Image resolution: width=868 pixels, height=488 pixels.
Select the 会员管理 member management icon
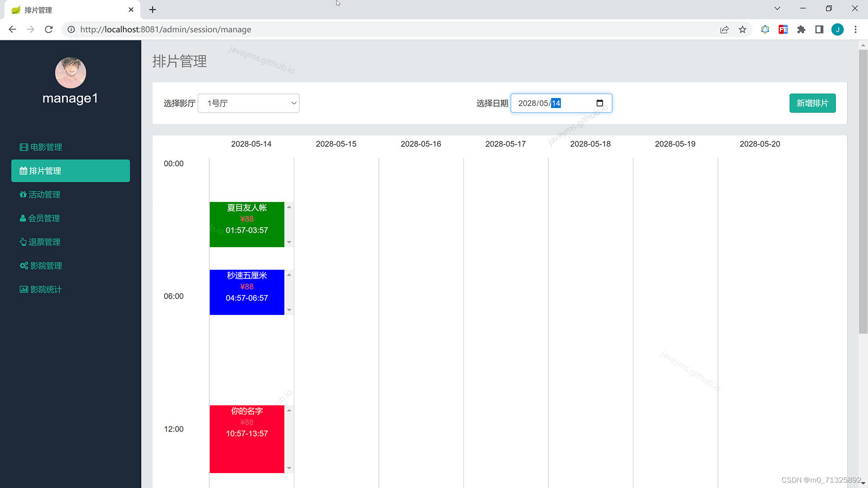[24, 218]
